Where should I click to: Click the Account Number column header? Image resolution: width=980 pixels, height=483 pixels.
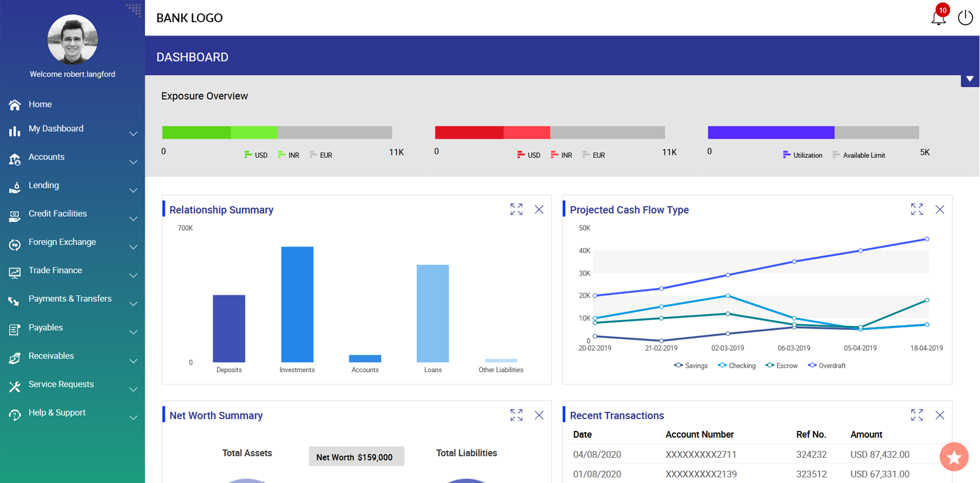click(x=699, y=435)
